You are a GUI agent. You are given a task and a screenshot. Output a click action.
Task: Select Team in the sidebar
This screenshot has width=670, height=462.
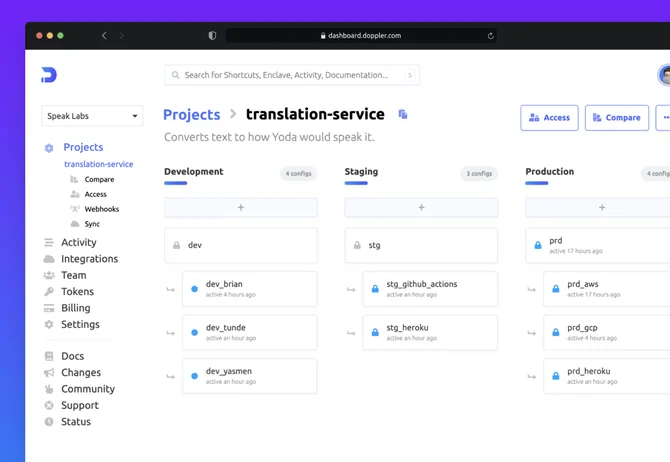(73, 275)
